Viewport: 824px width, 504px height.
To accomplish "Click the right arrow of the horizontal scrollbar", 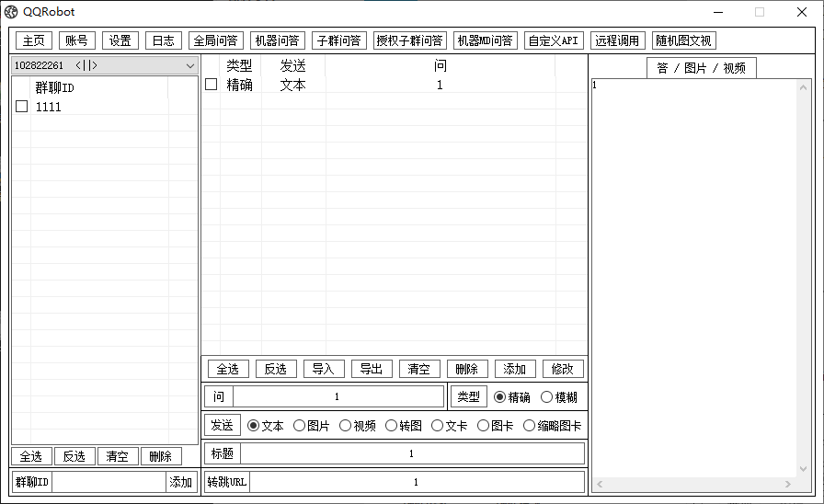I will coord(787,484).
